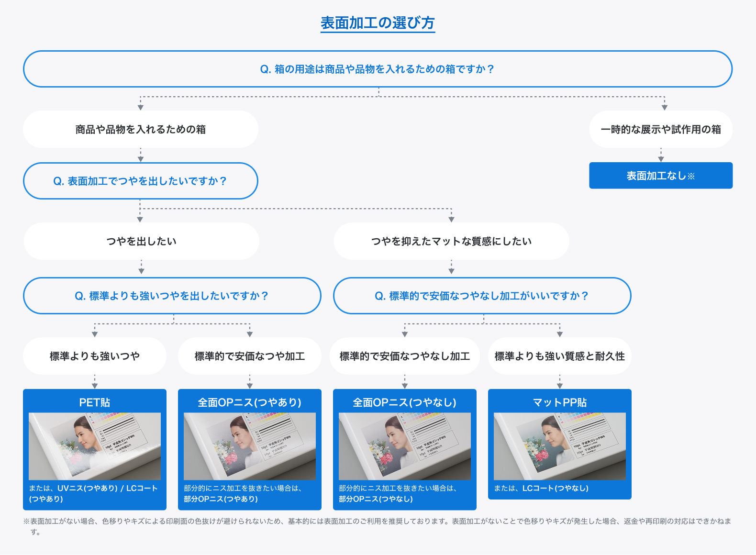Viewport: 756px width, 555px height.
Task: Click text 部分OPニス(つやなし)
Action: pos(376,499)
